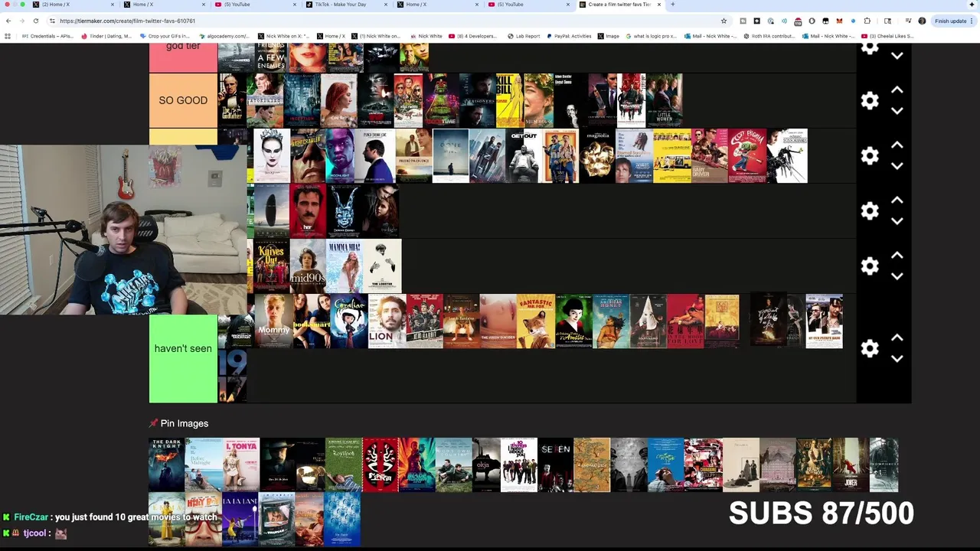The height and width of the screenshot is (551, 980).
Task: Select The Dark Knight poster in Pin Images
Action: pos(166,465)
